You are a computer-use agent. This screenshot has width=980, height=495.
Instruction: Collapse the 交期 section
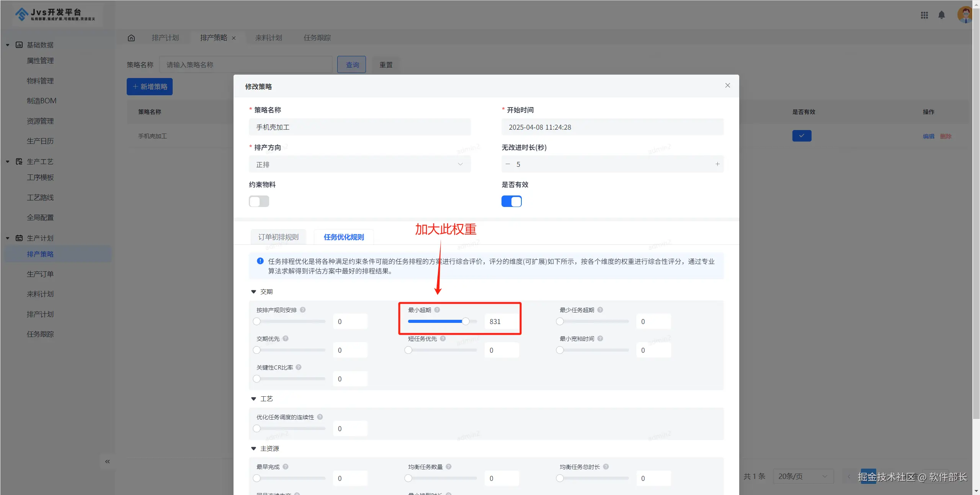coord(253,292)
